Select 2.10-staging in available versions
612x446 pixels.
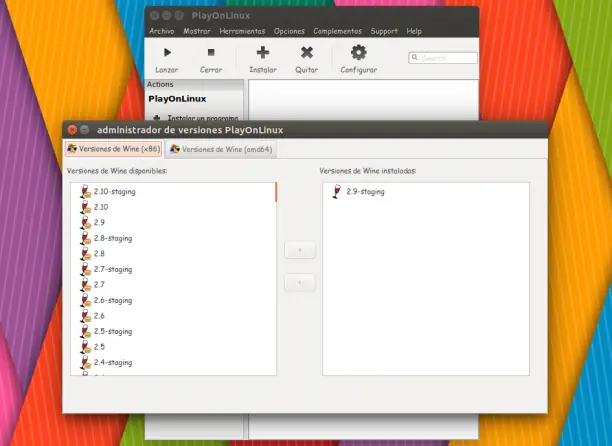tap(114, 192)
